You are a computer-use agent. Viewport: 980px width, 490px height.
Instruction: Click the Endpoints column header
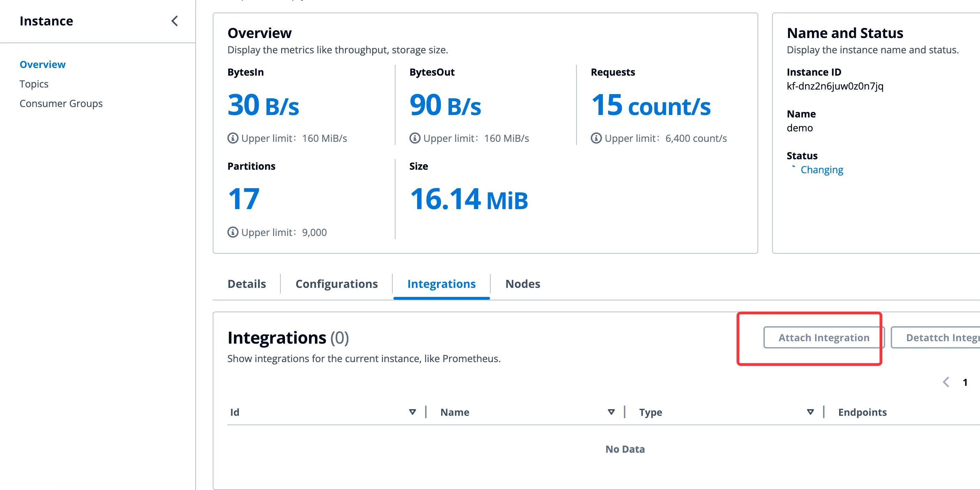(x=862, y=412)
